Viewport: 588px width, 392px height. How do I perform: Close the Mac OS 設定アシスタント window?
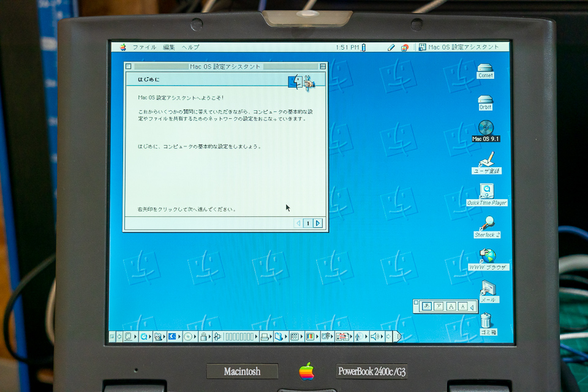(x=128, y=66)
